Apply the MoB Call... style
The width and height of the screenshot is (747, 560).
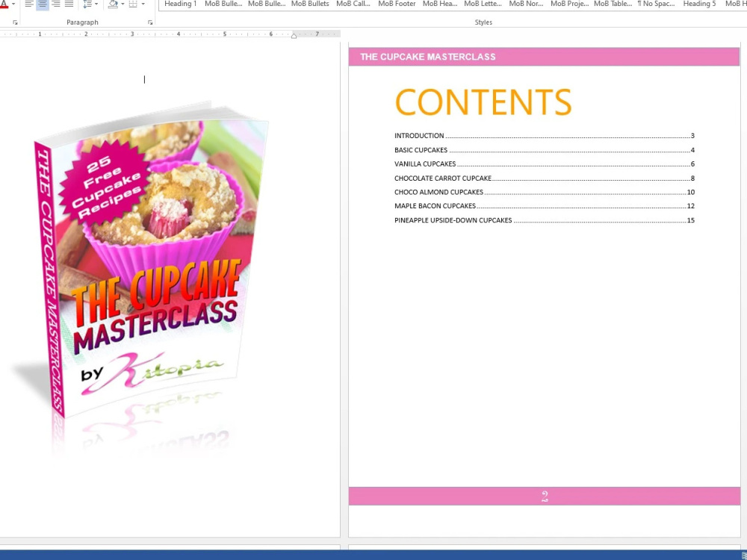point(353,4)
